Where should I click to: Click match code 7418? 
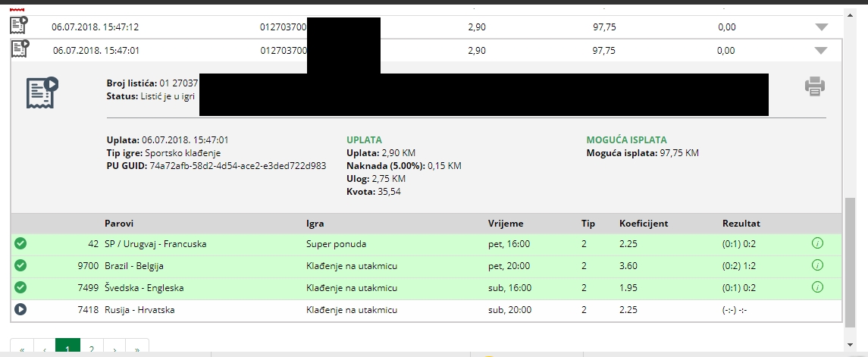(89, 310)
